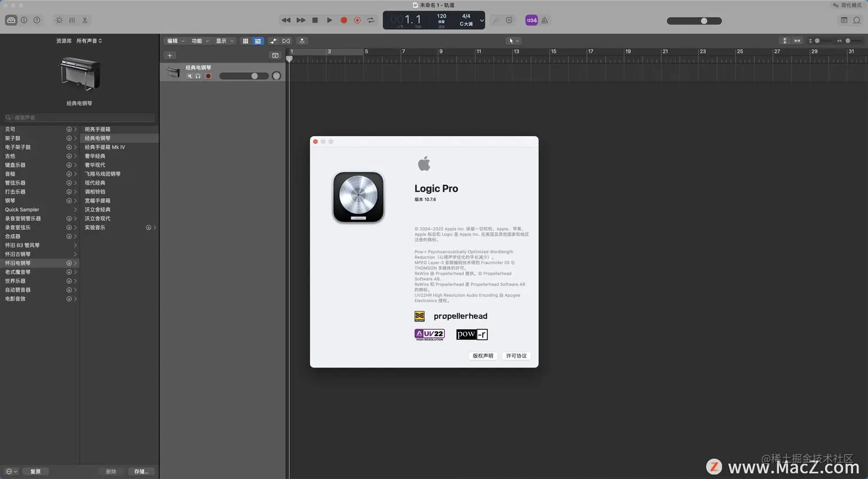Expand Quick Sampler category chevron
868x479 pixels.
tap(75, 210)
